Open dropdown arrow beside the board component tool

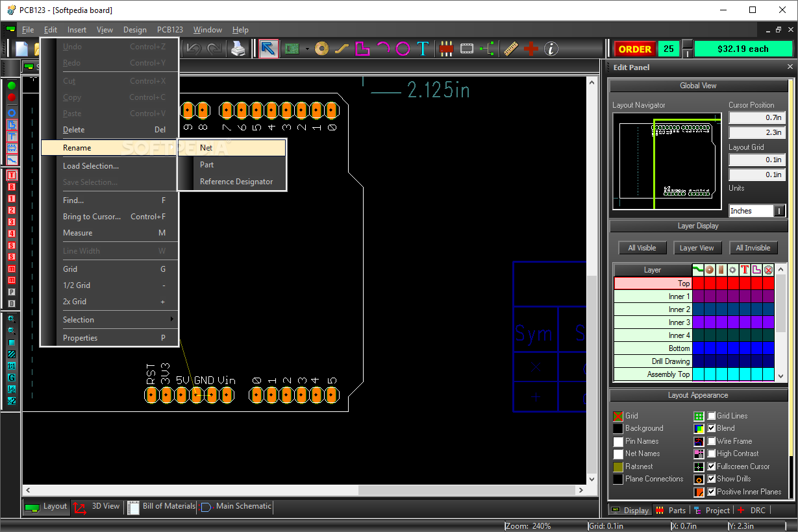coord(306,49)
